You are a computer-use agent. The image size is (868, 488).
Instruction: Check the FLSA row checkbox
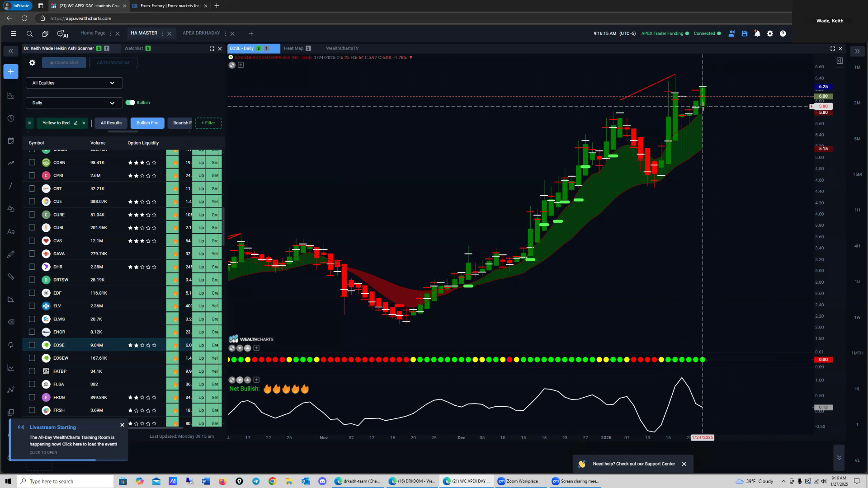point(32,384)
